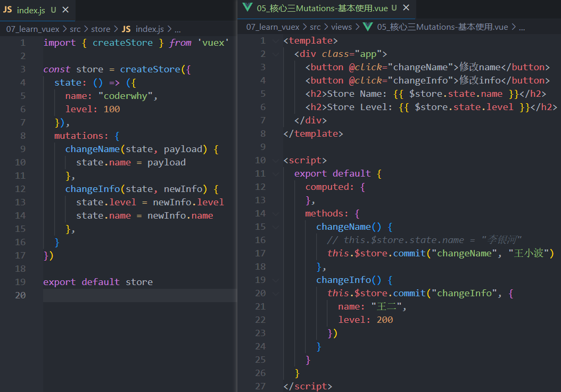Viewport: 561px width, 392px height.
Task: Click the @click="changeName" attribute
Action: pos(401,67)
